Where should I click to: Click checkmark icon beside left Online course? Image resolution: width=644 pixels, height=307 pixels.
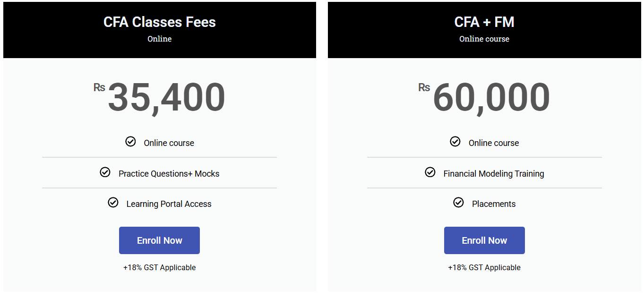pyautogui.click(x=130, y=142)
